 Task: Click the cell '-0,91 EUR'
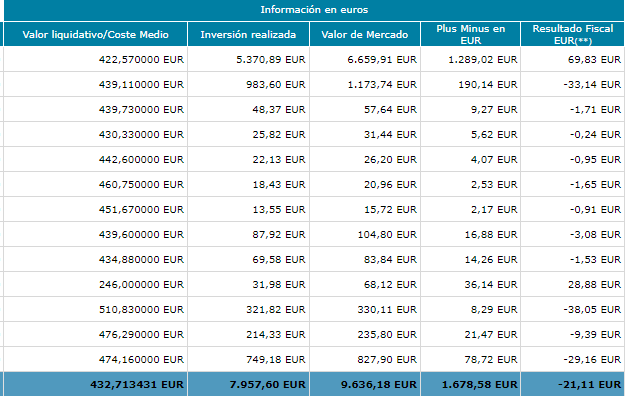point(572,209)
